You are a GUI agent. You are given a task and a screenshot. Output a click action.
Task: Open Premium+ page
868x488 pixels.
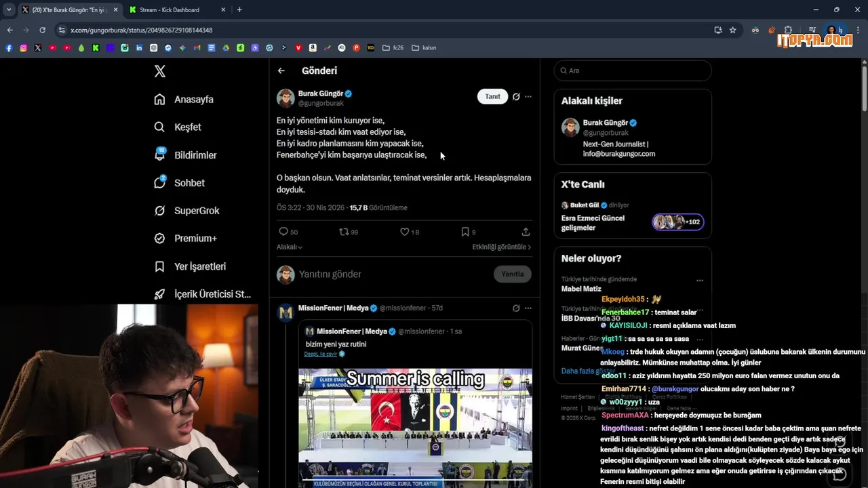(x=185, y=239)
